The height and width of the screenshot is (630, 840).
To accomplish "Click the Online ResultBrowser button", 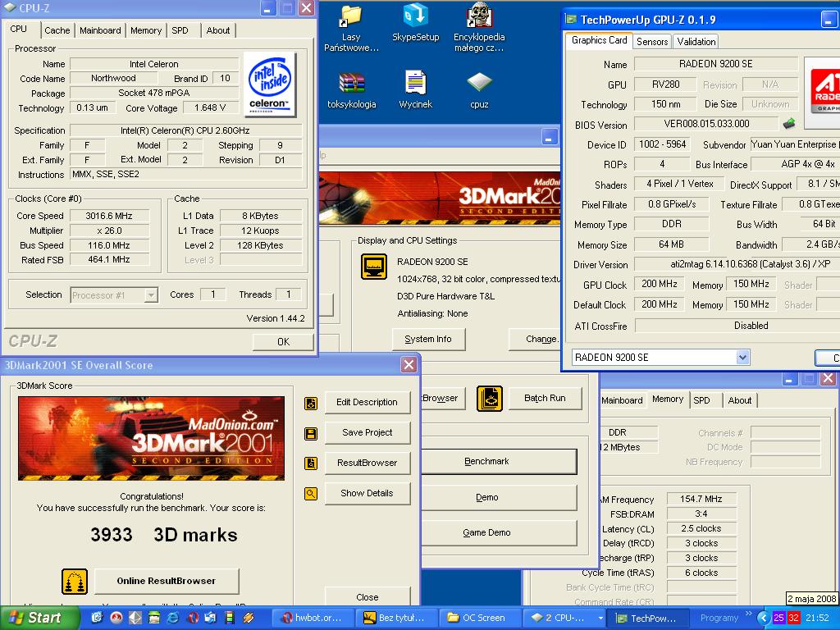I will click(166, 581).
